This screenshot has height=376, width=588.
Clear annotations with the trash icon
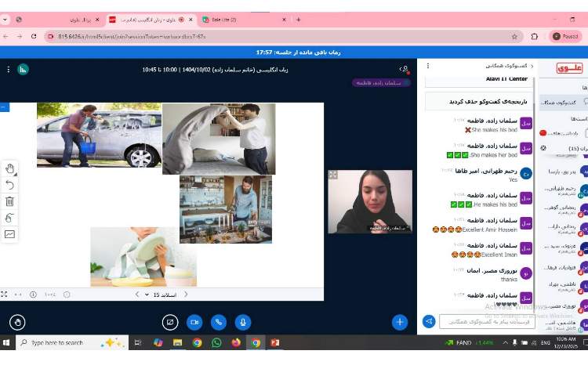tap(9, 201)
